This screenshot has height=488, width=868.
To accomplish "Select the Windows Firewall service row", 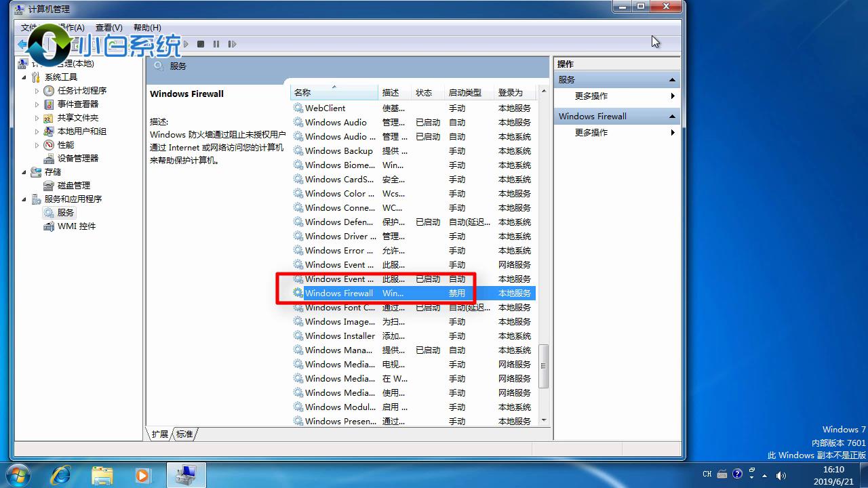I will click(x=414, y=293).
